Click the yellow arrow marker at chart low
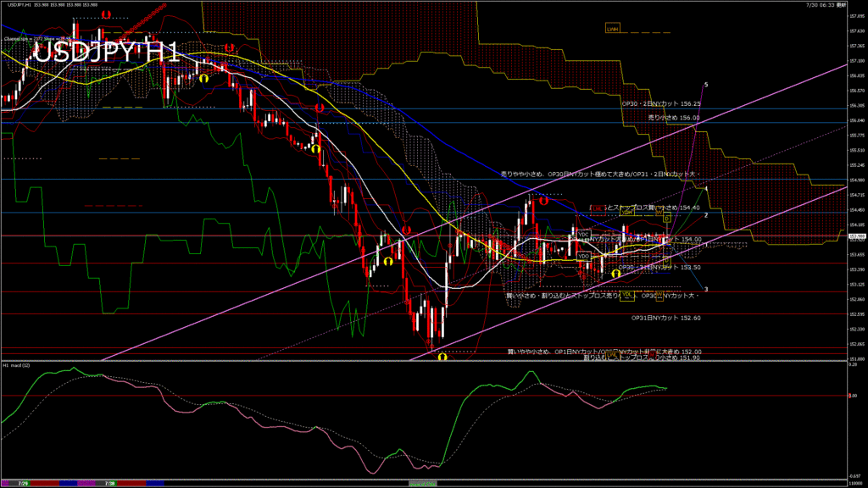The width and height of the screenshot is (868, 488). (x=442, y=358)
